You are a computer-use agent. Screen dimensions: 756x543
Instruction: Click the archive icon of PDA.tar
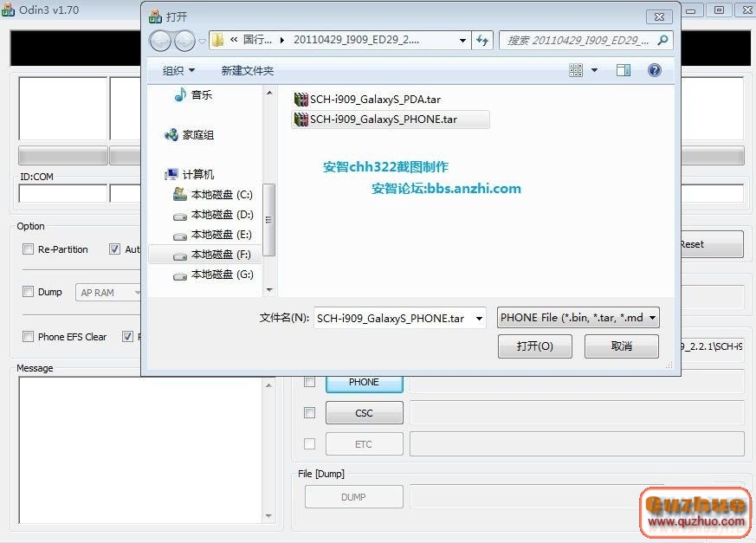click(x=300, y=100)
